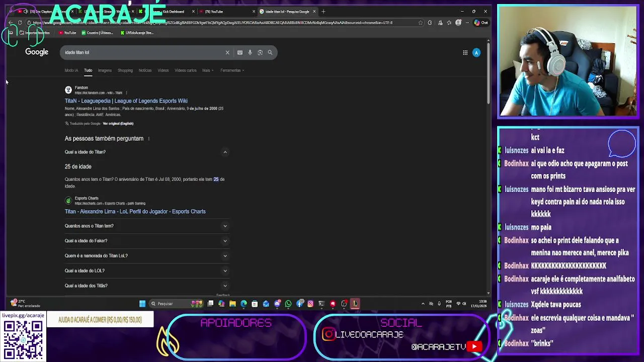Image resolution: width=644 pixels, height=362 pixels.
Task: Switch to the 'Vídeos curtos' tab
Action: (x=186, y=70)
